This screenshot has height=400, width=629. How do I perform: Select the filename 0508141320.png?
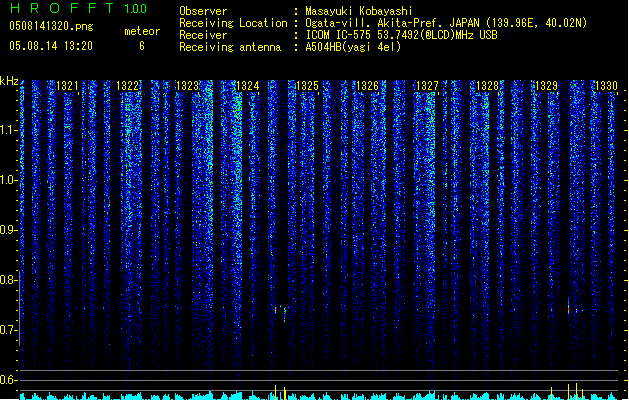[51, 26]
